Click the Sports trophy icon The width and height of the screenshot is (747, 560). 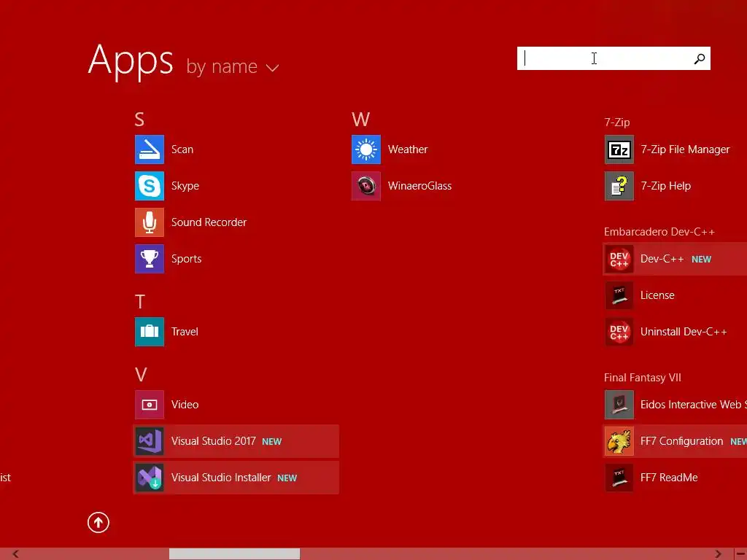[x=149, y=259]
